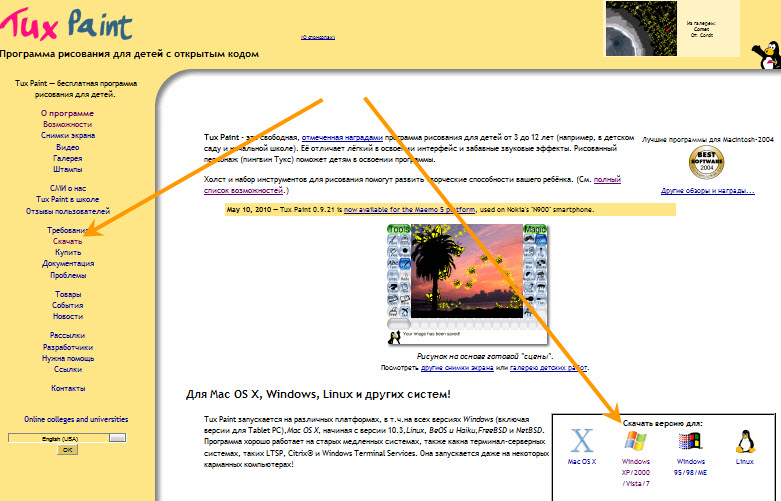
Task: Go to Галерея in the sidebar menu
Action: 68,158
